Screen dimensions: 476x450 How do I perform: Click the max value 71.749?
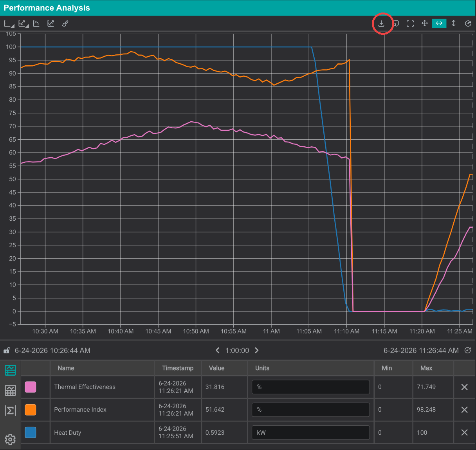[426, 387]
